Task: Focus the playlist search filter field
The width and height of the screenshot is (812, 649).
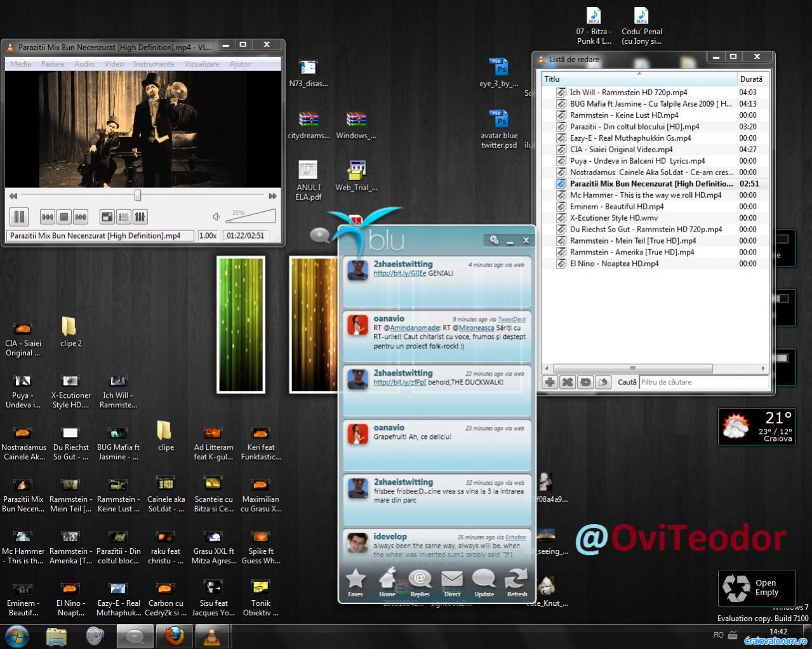Action: pos(703,382)
